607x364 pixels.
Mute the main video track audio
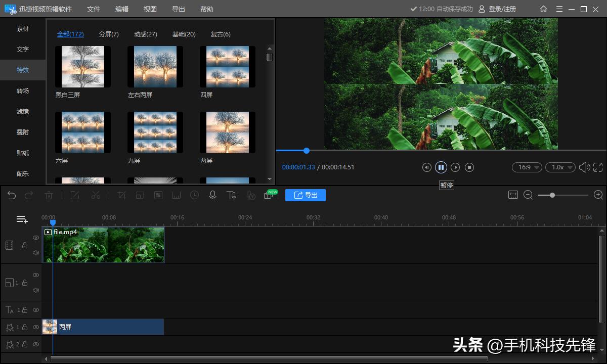tap(36, 253)
